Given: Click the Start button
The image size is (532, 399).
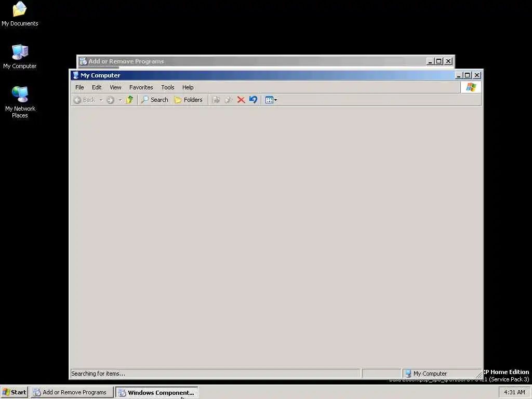Looking at the screenshot, I should click(15, 392).
